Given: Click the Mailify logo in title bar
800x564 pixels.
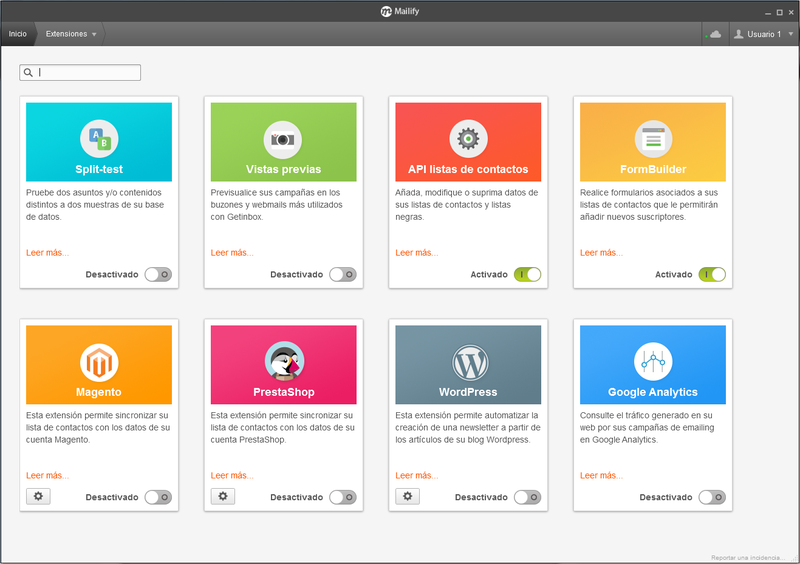Looking at the screenshot, I should tap(386, 11).
